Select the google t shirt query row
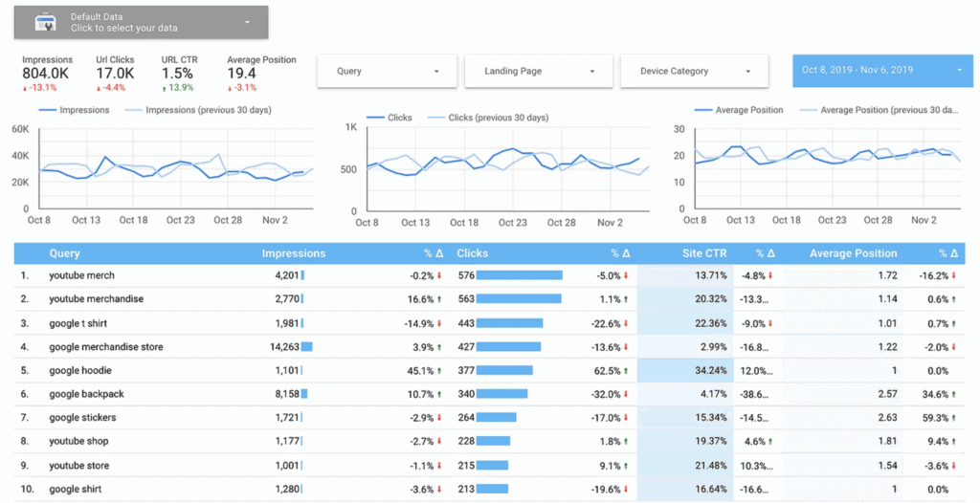The width and height of the screenshot is (980, 503). pyautogui.click(x=489, y=323)
